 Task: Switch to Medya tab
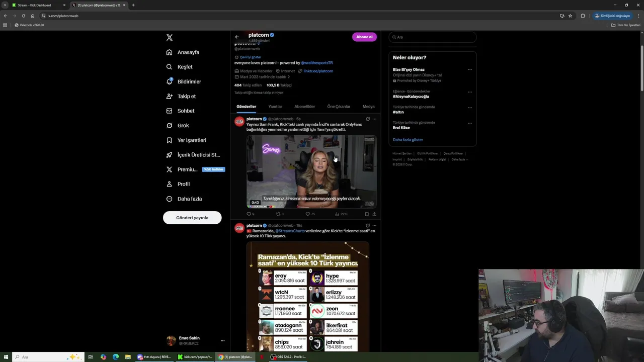368,107
